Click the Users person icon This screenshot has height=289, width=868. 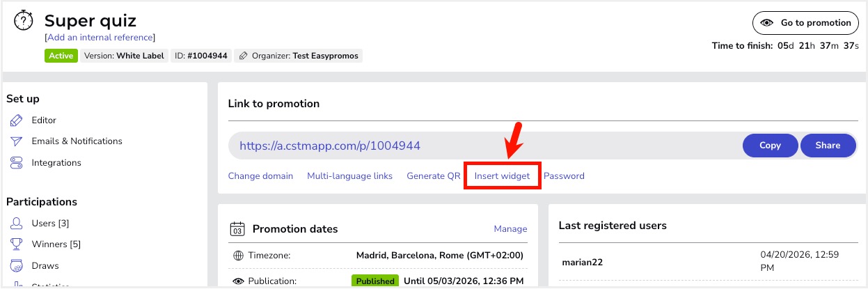click(x=17, y=224)
